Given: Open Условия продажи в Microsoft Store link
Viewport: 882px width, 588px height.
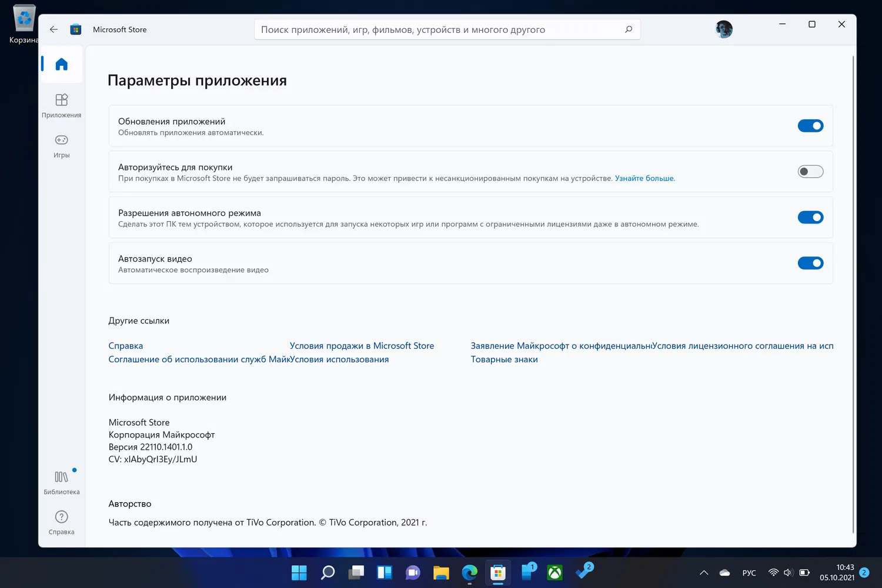Looking at the screenshot, I should pos(362,346).
